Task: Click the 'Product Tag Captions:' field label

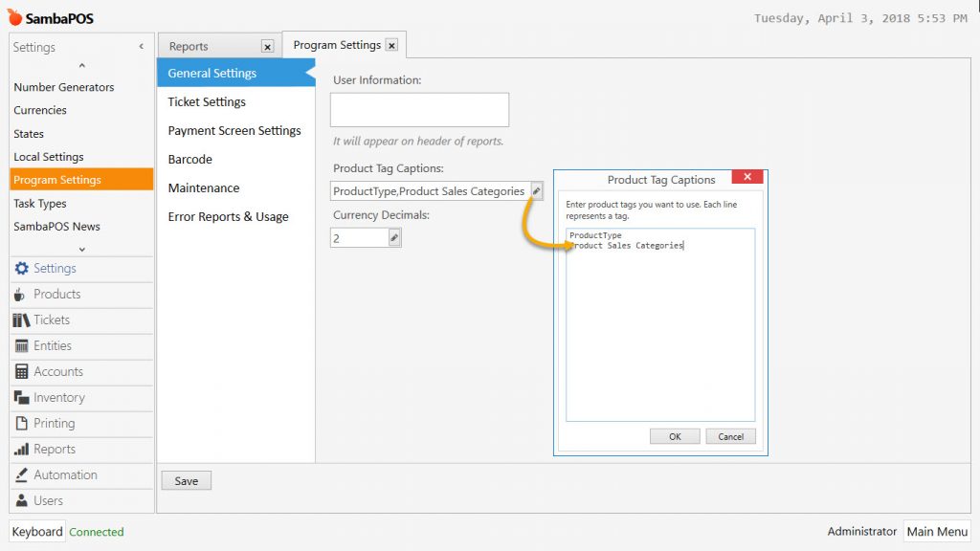Action: click(389, 168)
